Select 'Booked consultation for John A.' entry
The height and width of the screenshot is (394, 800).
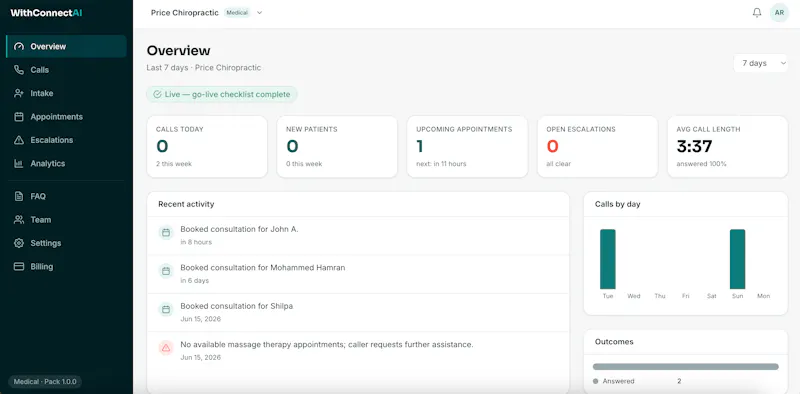pyautogui.click(x=358, y=236)
